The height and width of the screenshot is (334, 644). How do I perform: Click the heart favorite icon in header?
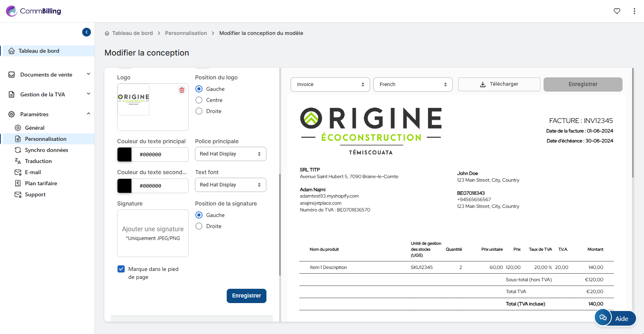coord(617,11)
